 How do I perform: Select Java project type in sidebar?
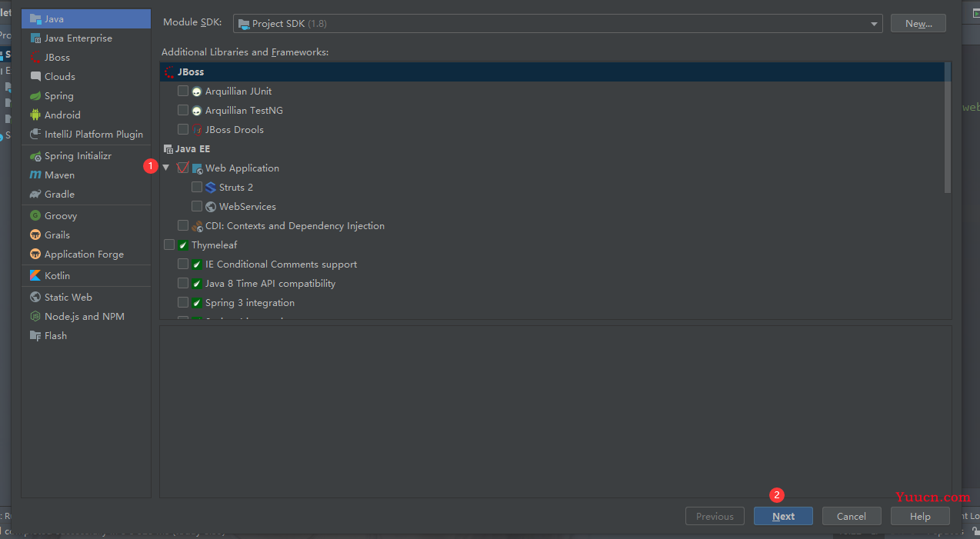[86, 18]
